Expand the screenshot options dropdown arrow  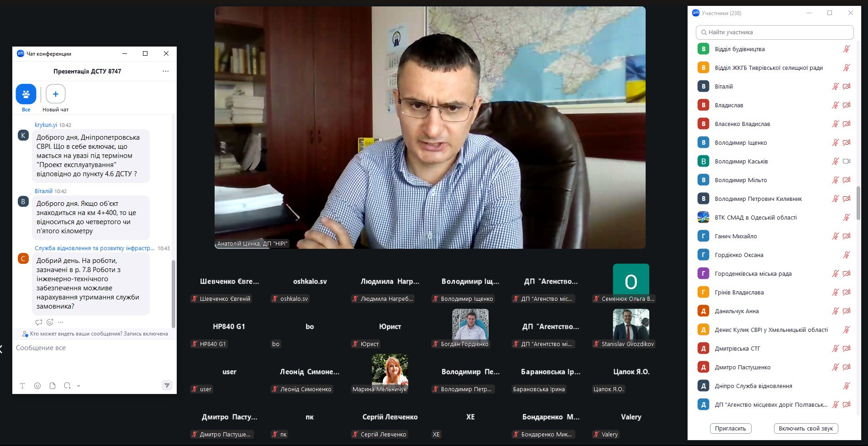pos(79,386)
